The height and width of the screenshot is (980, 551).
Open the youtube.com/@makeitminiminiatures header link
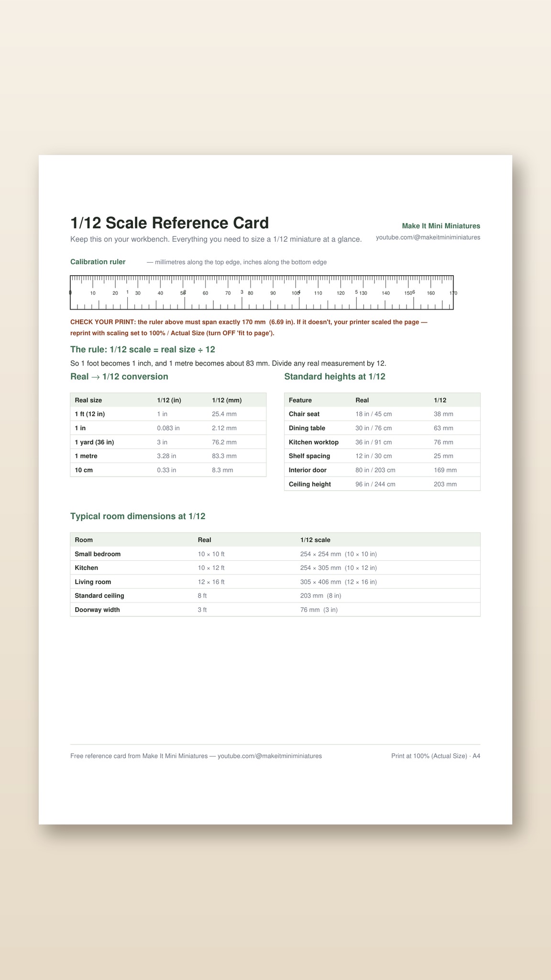428,237
